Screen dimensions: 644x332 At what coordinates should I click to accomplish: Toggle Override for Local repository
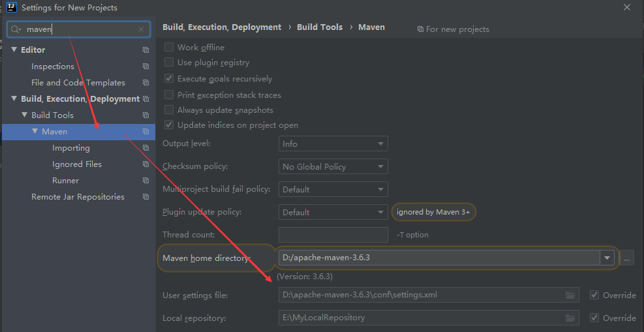pyautogui.click(x=594, y=318)
